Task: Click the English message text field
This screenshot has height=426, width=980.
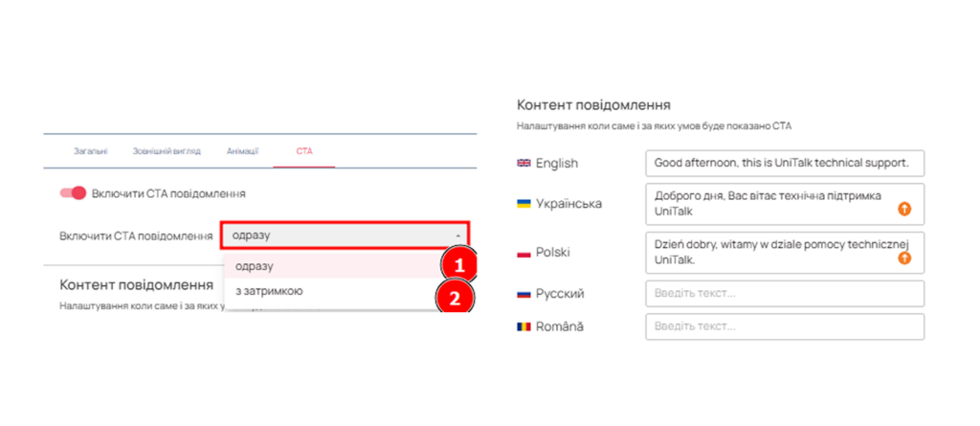Action: pos(785,163)
